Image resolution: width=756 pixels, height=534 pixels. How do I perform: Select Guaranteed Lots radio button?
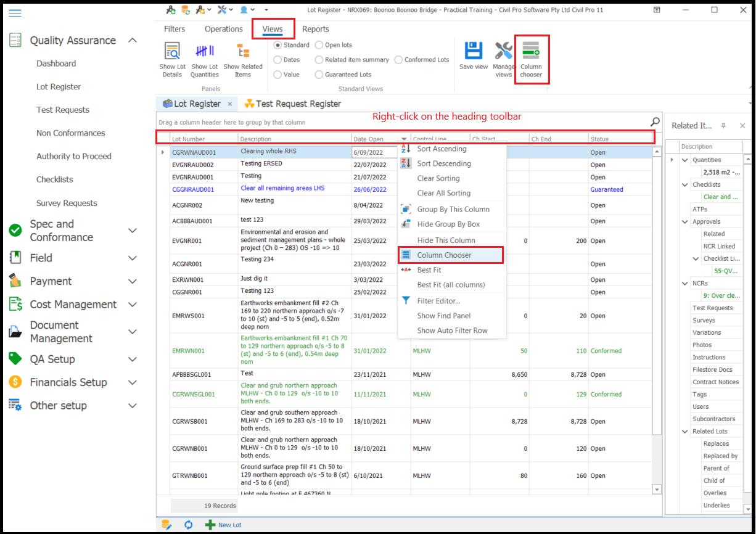point(319,75)
